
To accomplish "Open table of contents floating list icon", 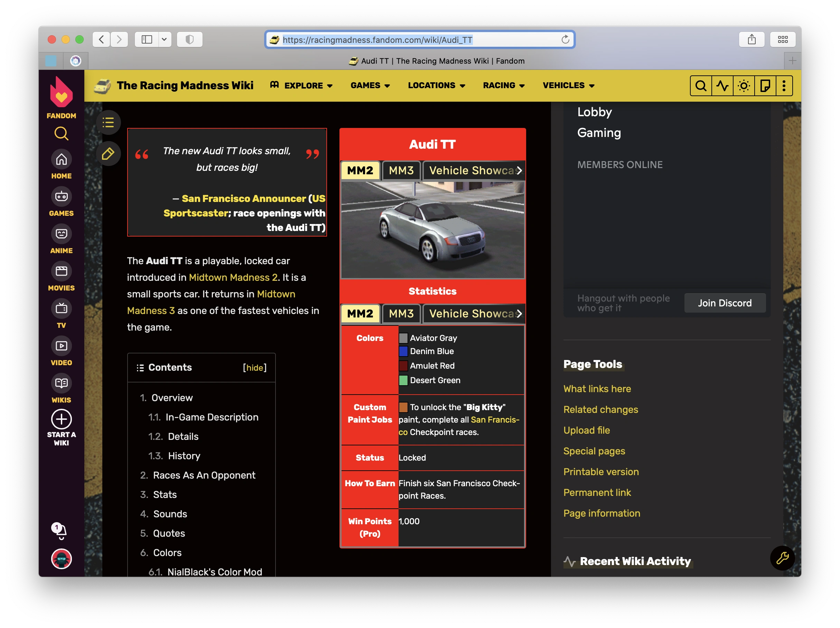I will pos(108,122).
